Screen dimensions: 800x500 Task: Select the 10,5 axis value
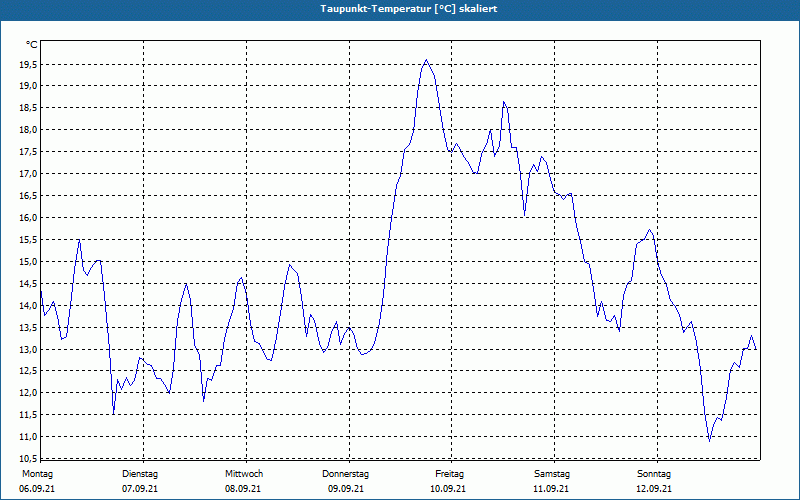click(29, 458)
